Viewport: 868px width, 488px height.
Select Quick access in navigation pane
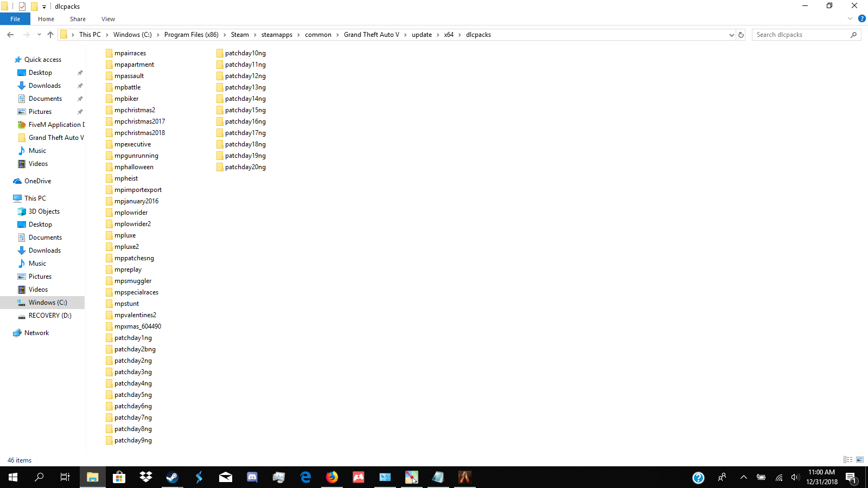(x=42, y=60)
